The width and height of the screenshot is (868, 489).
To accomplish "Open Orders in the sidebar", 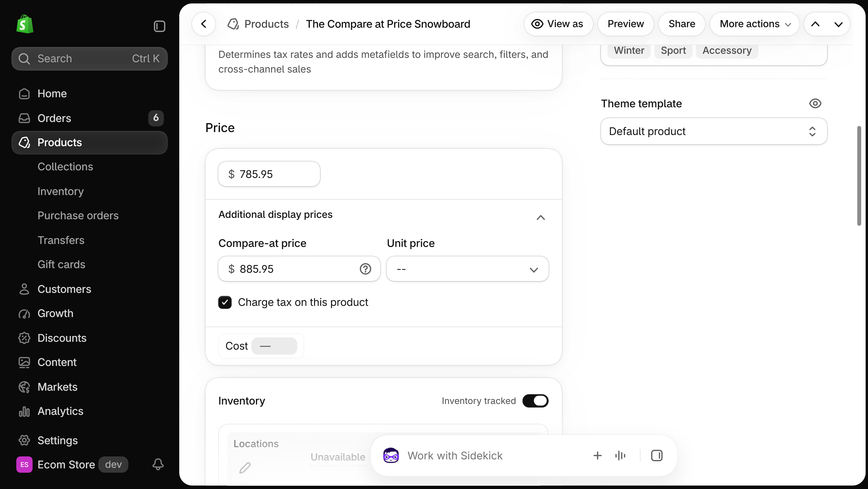I will coord(89,118).
